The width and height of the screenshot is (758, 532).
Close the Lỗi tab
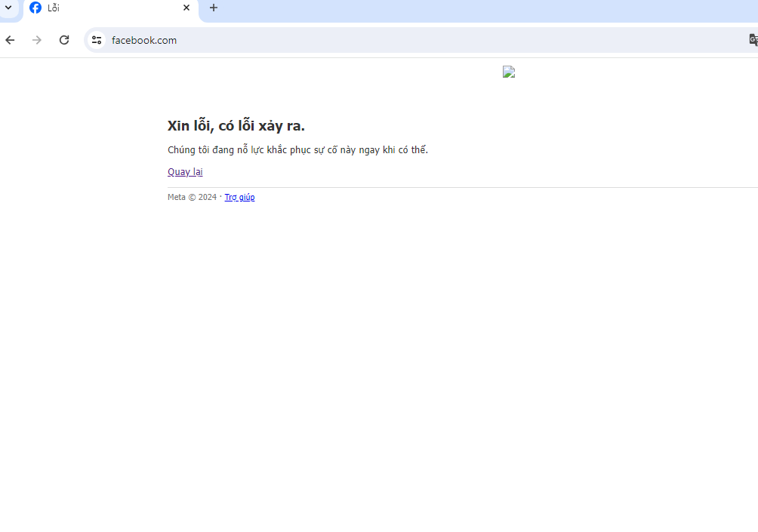(x=186, y=8)
